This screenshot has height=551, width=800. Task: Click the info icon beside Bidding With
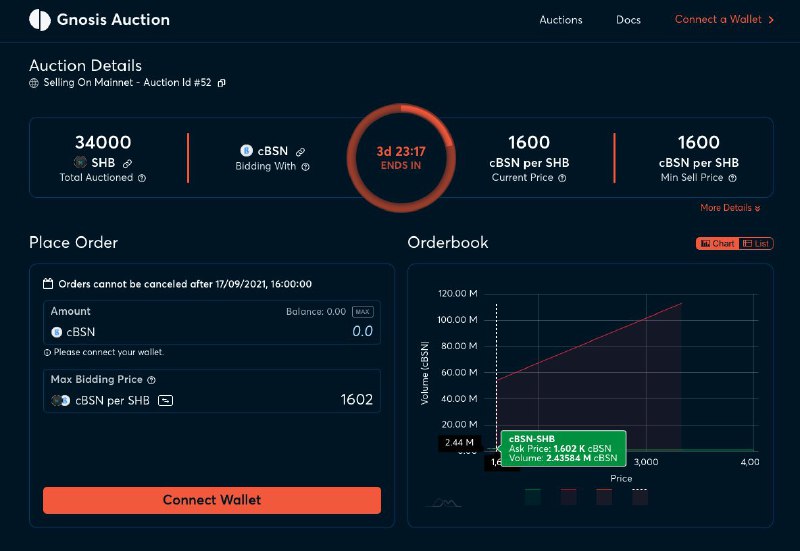[305, 167]
